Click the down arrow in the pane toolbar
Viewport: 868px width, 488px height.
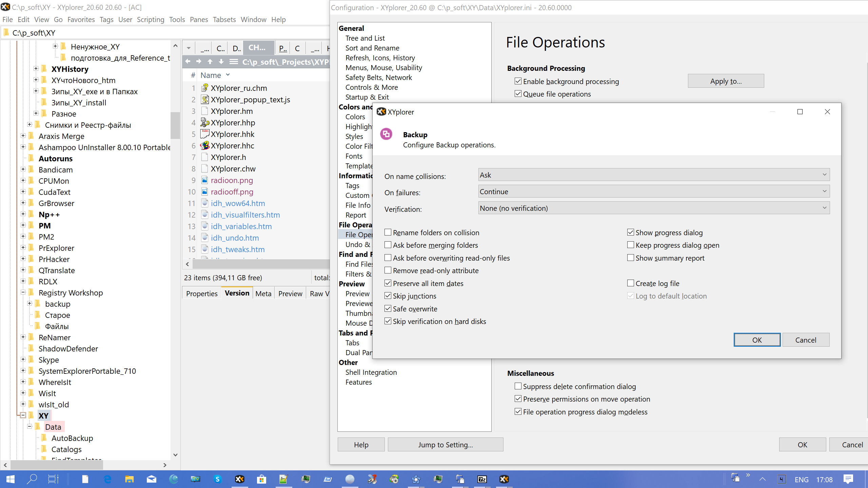[221, 62]
